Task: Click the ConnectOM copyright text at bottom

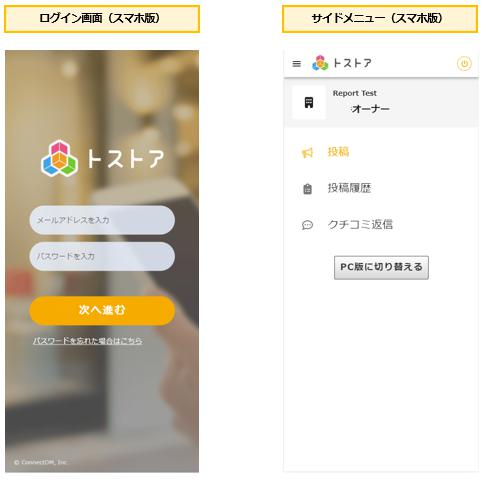Action: tap(41, 462)
